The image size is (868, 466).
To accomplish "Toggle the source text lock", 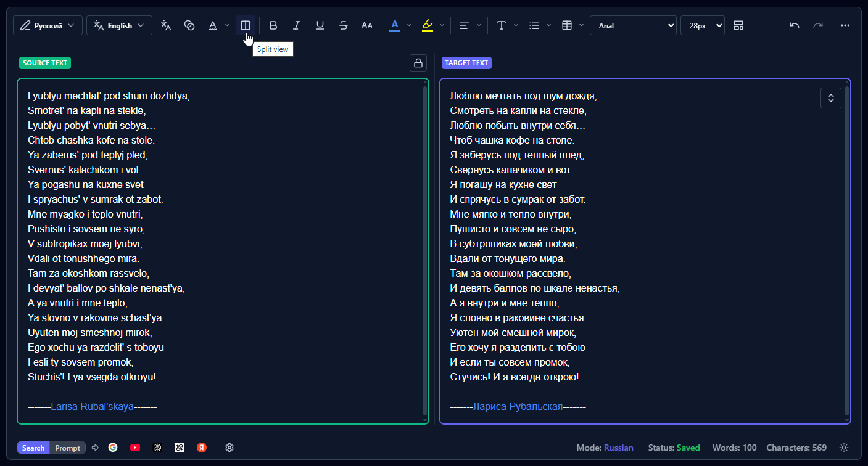I will [x=418, y=63].
